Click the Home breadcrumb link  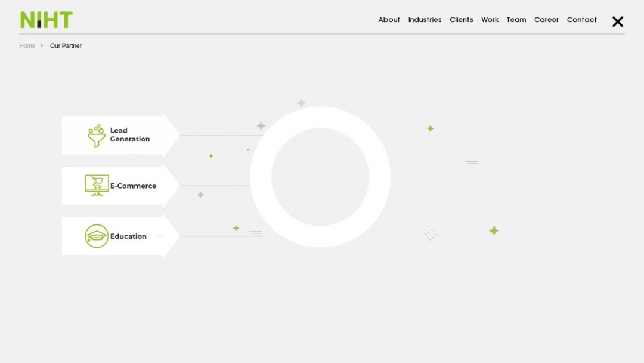27,45
